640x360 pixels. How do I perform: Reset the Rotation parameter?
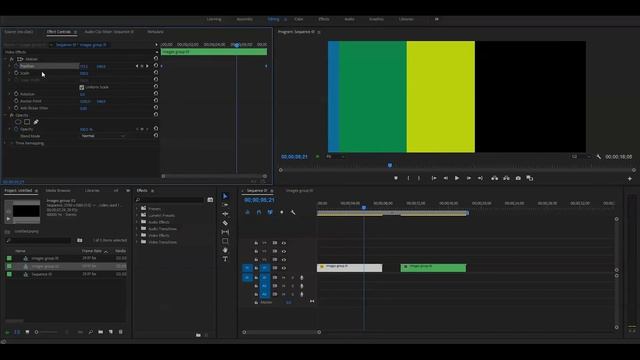(x=156, y=93)
